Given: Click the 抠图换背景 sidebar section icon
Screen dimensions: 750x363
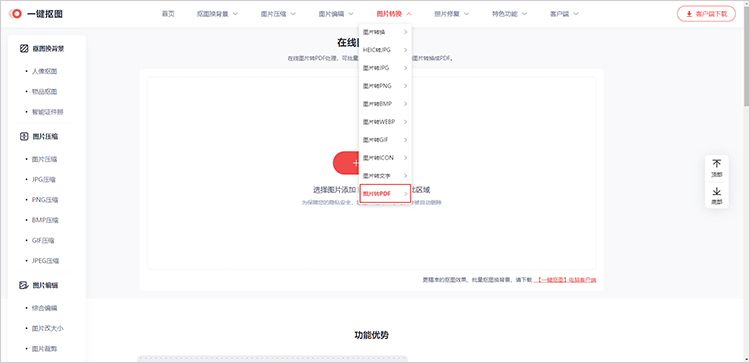Looking at the screenshot, I should click(24, 49).
